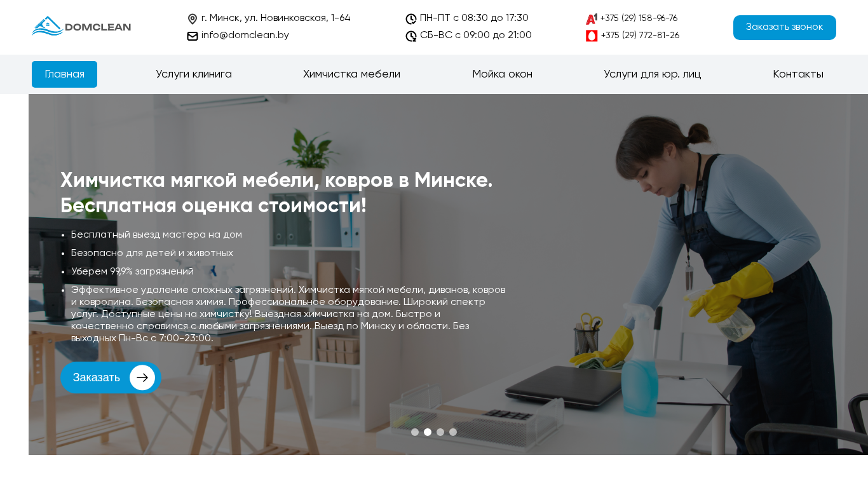Call phone number +375 (29) 158-96-76
868x488 pixels.
pyautogui.click(x=639, y=18)
